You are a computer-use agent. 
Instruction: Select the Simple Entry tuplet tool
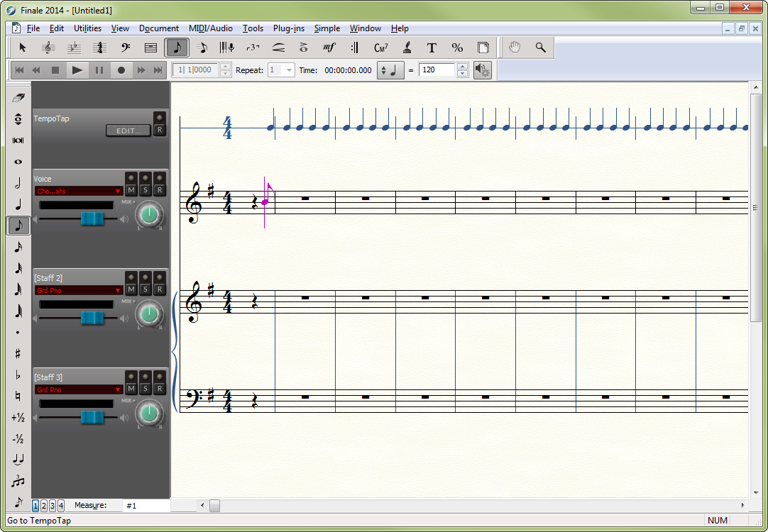(x=18, y=481)
